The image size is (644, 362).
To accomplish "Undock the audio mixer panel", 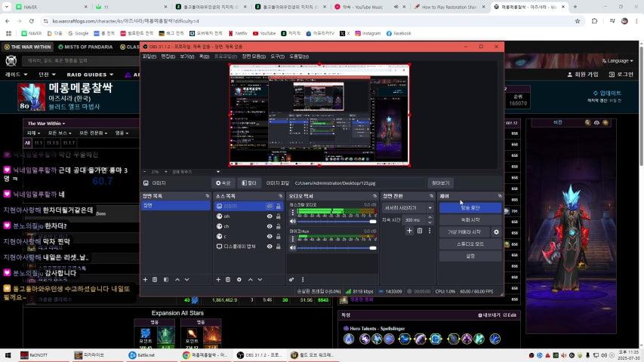I will [x=374, y=196].
